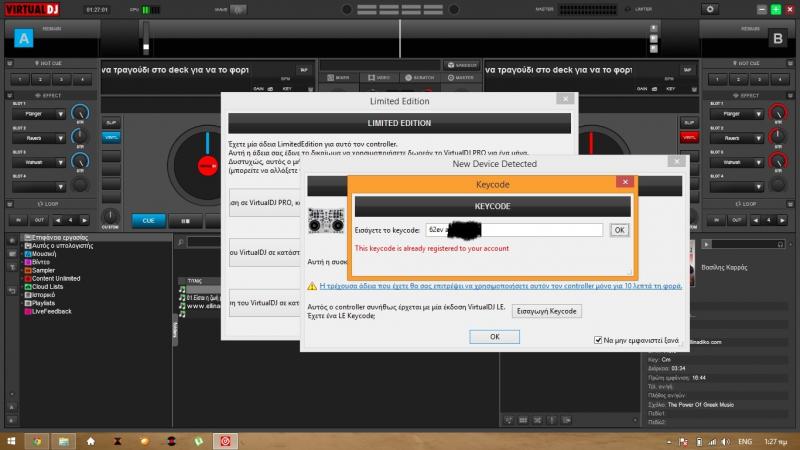Open the Sampler folder in the browser
The height and width of the screenshot is (450, 800).
coord(45,270)
